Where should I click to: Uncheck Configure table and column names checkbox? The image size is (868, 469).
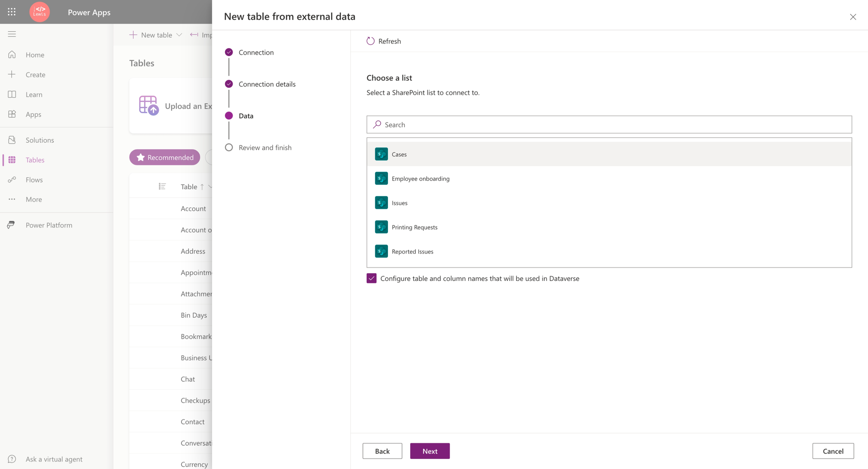(372, 278)
